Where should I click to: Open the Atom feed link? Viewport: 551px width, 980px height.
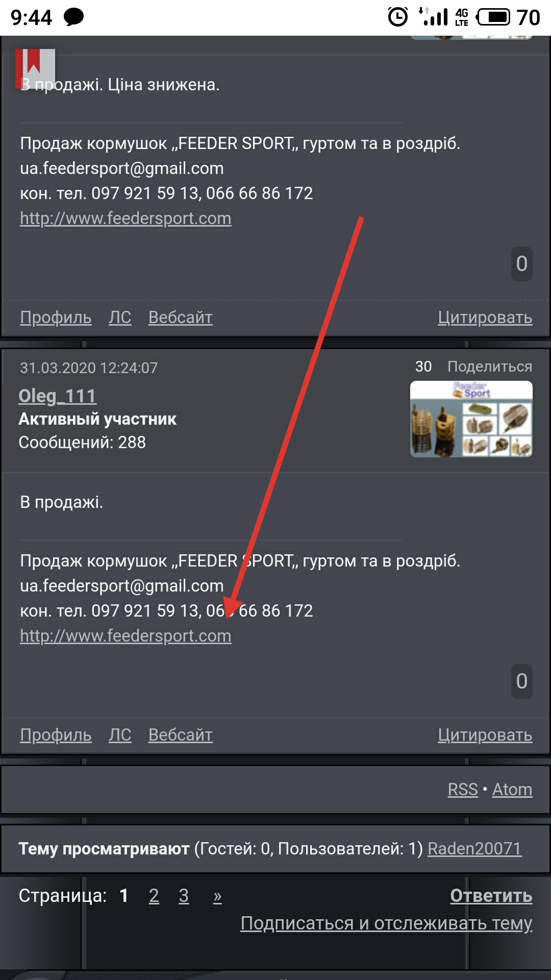pos(512,789)
